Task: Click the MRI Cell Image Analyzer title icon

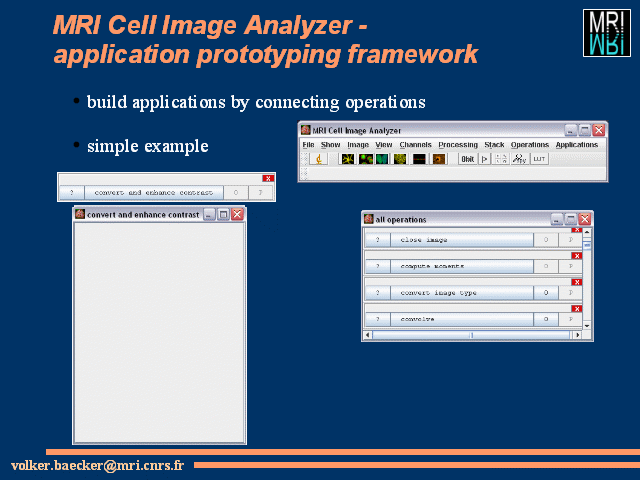Action: 306,130
